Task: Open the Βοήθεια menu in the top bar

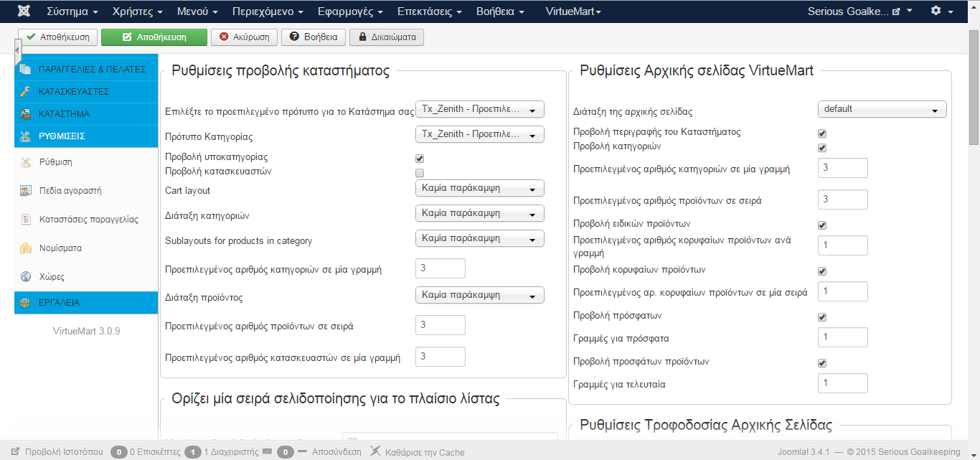Action: (501, 11)
